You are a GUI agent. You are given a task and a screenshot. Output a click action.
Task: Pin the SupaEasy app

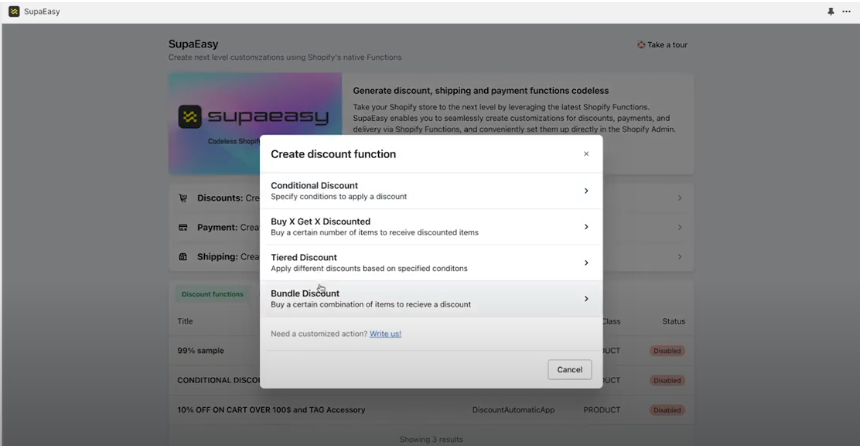coord(831,12)
